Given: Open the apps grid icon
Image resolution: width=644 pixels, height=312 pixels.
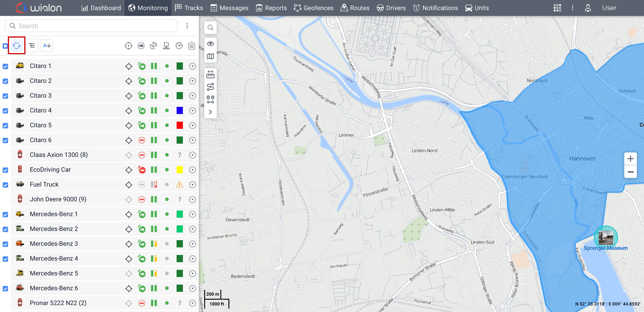Looking at the screenshot, I should [557, 8].
